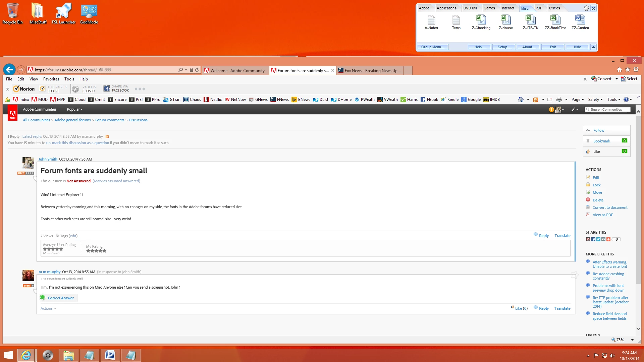Expand the Actions dropdown under the reply

click(48, 308)
